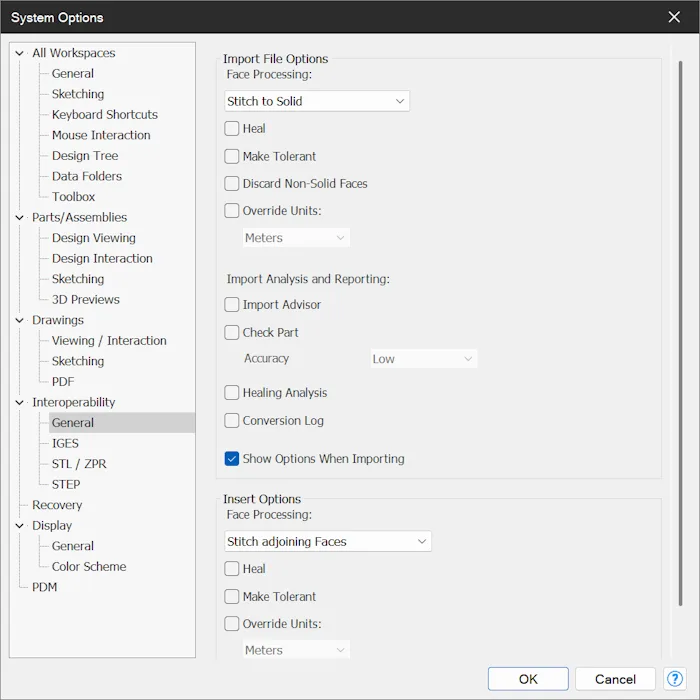The image size is (700, 700).
Task: Select Toolbox in the options tree
Action: (73, 196)
